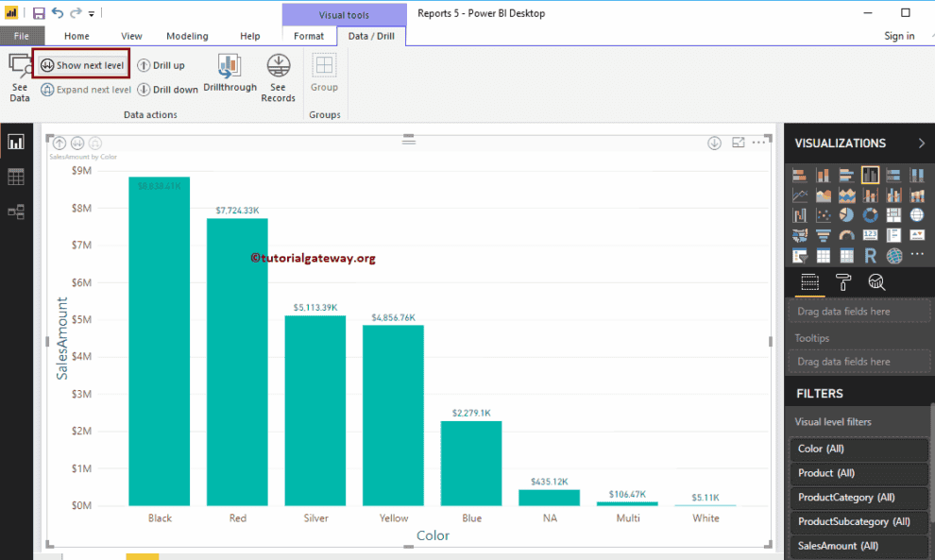Open the Relationships view in left sidebar

(x=16, y=212)
